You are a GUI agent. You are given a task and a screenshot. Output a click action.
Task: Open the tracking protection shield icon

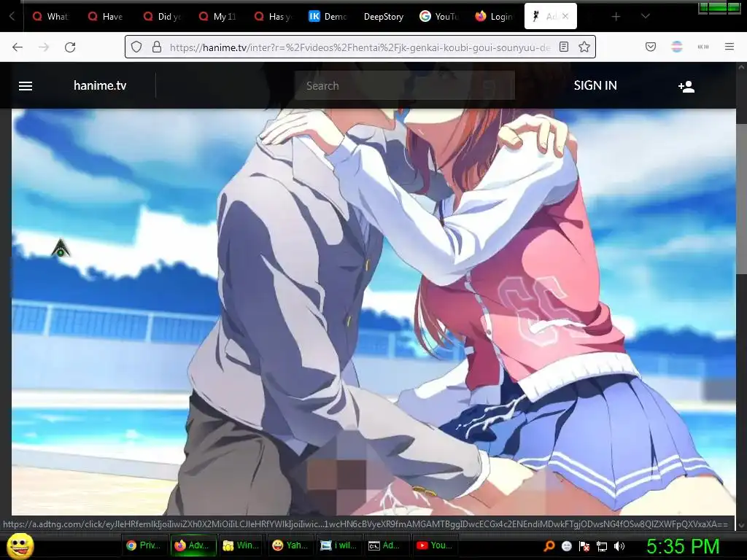(x=136, y=47)
